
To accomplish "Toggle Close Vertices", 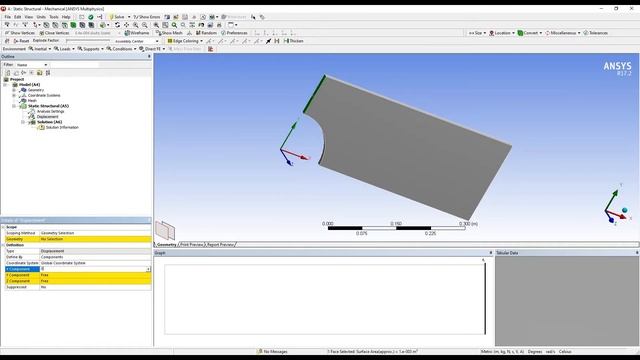I will click(x=54, y=33).
